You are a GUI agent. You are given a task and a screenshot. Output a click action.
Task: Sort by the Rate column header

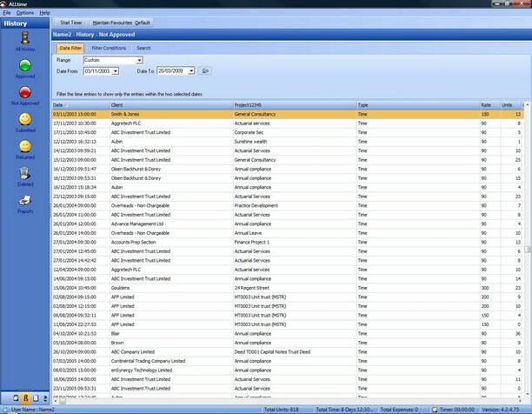[490, 105]
